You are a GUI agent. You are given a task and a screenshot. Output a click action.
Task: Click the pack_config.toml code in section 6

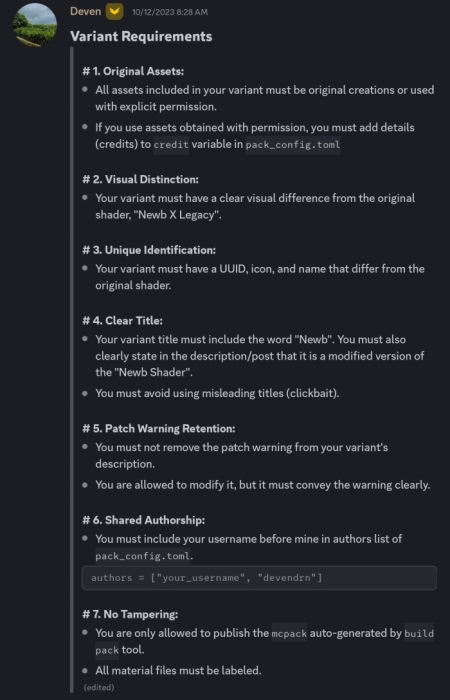[x=142, y=556]
